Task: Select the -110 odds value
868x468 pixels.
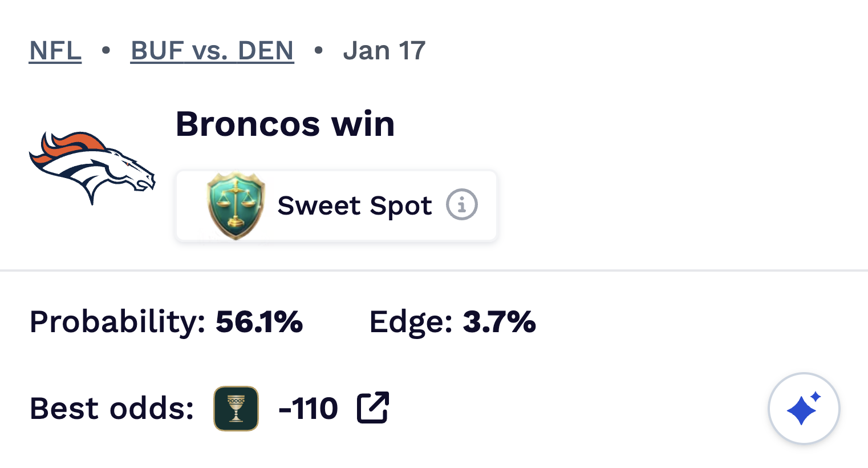Action: tap(308, 408)
